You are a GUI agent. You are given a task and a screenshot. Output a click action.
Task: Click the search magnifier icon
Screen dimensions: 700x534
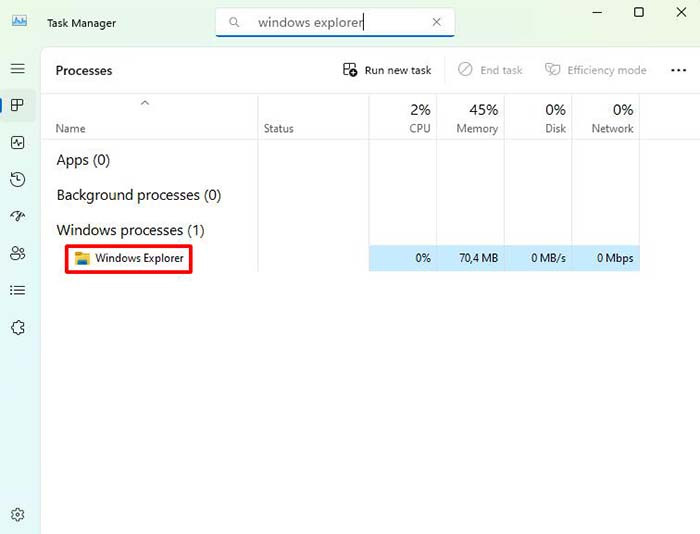coord(234,22)
